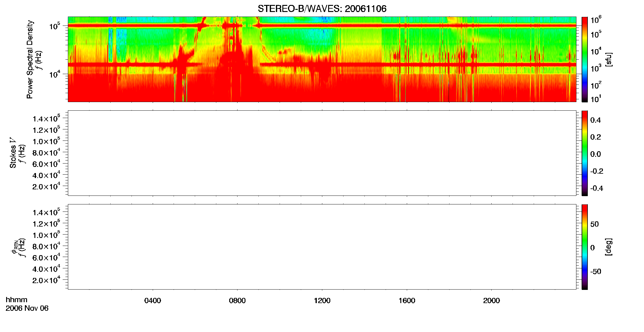Click the Stokes V color bar
Image resolution: width=644 pixels, height=332 pixels.
click(x=585, y=153)
